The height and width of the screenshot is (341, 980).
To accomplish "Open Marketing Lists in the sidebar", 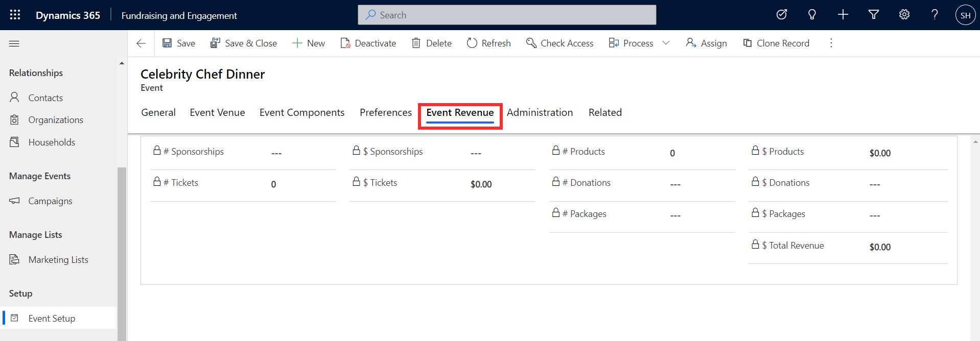I will (59, 260).
